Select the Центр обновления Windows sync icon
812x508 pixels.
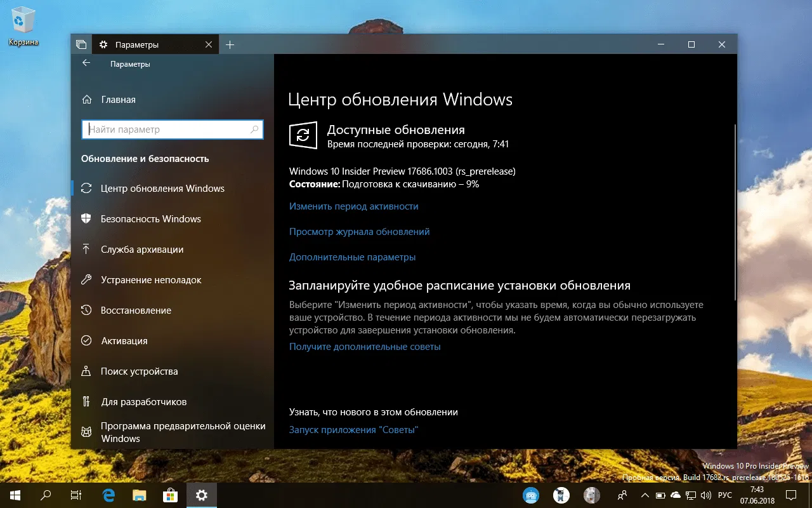click(88, 188)
